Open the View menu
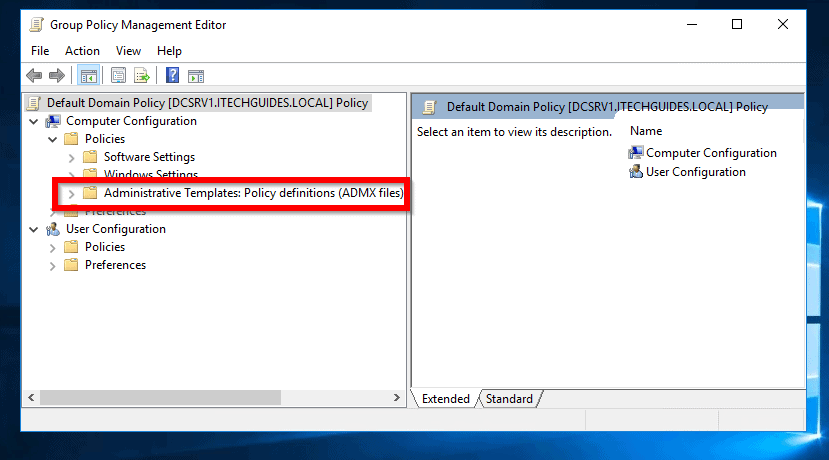 128,51
